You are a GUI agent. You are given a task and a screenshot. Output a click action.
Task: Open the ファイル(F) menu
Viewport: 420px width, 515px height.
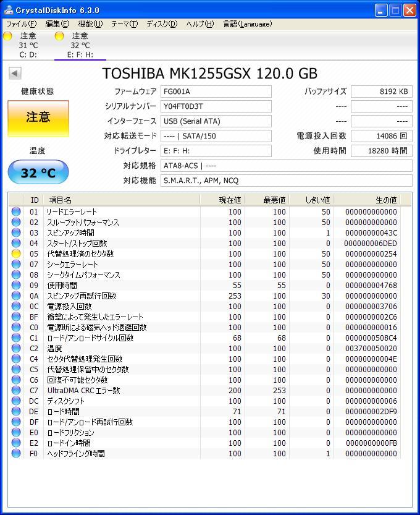(x=22, y=24)
